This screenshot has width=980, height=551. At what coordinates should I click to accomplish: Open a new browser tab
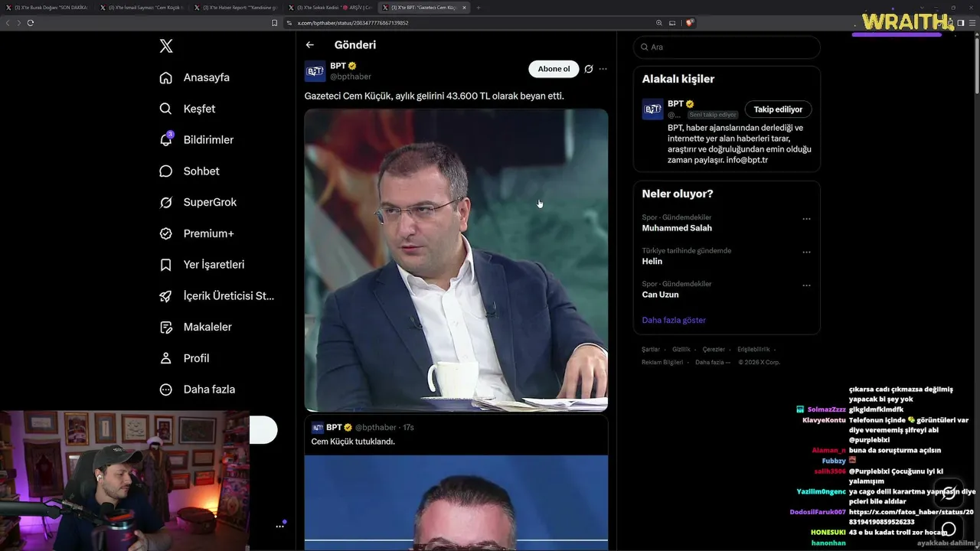[479, 8]
